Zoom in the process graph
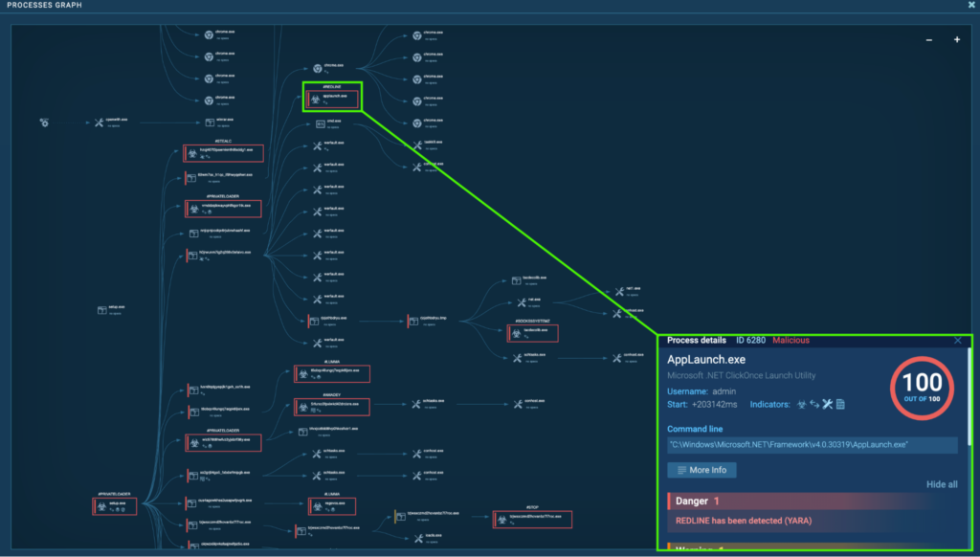Image resolution: width=980 pixels, height=557 pixels. (x=956, y=40)
